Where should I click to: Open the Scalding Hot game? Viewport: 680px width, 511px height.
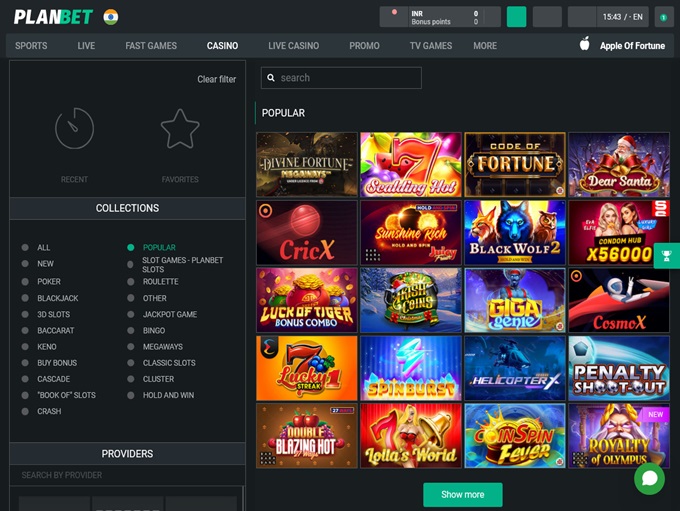pyautogui.click(x=411, y=165)
